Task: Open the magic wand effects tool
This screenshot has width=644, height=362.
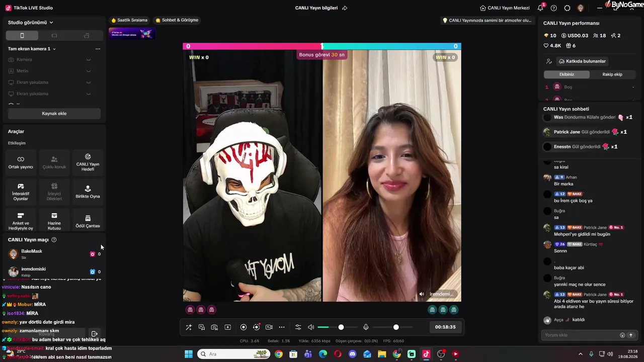Action: [x=189, y=327]
